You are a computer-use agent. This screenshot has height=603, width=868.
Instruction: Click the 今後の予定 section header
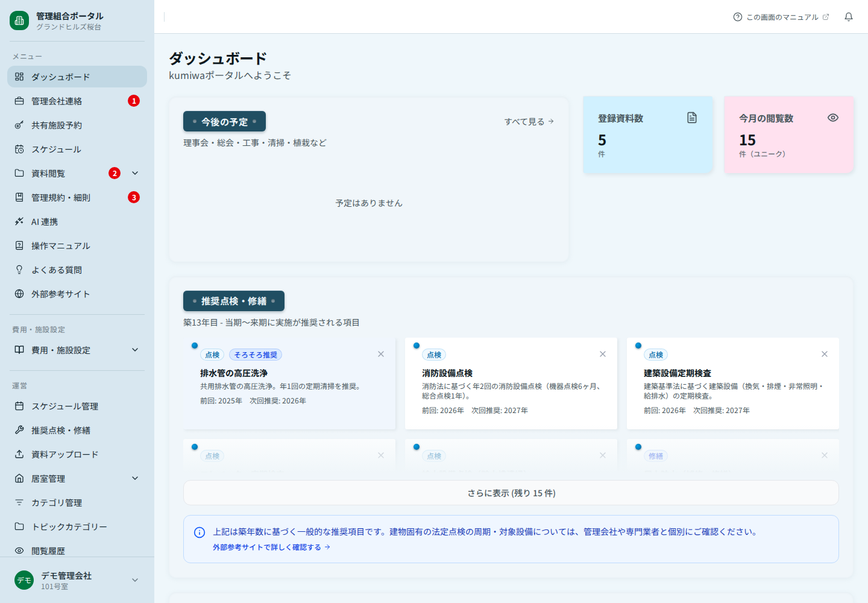tap(224, 121)
